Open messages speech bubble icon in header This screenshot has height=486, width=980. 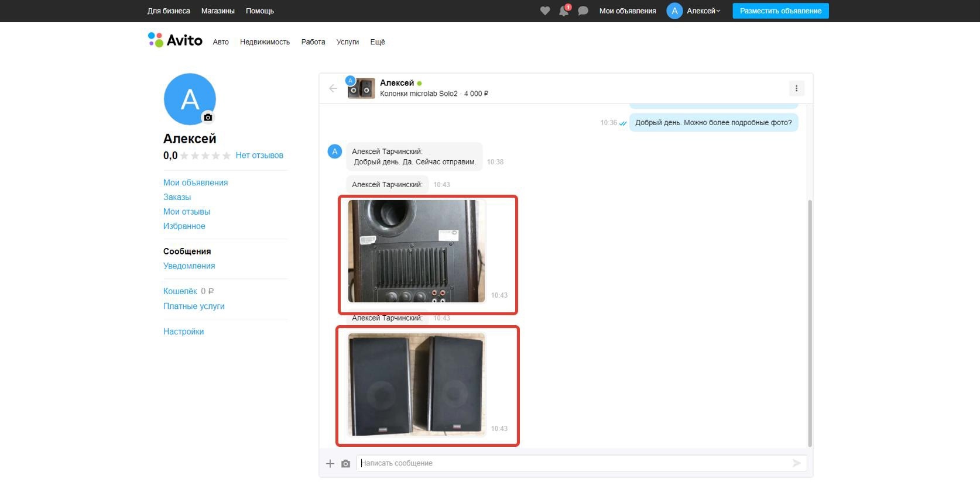click(583, 11)
